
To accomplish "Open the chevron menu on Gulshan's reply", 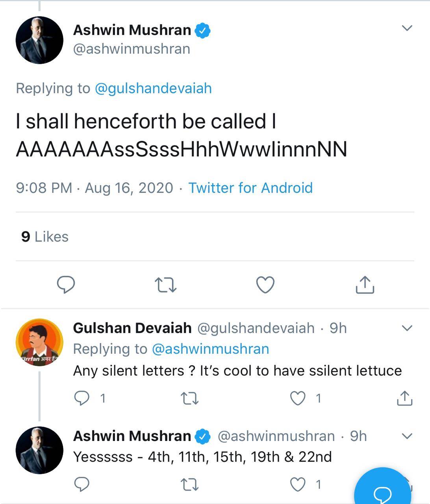I will pyautogui.click(x=406, y=328).
